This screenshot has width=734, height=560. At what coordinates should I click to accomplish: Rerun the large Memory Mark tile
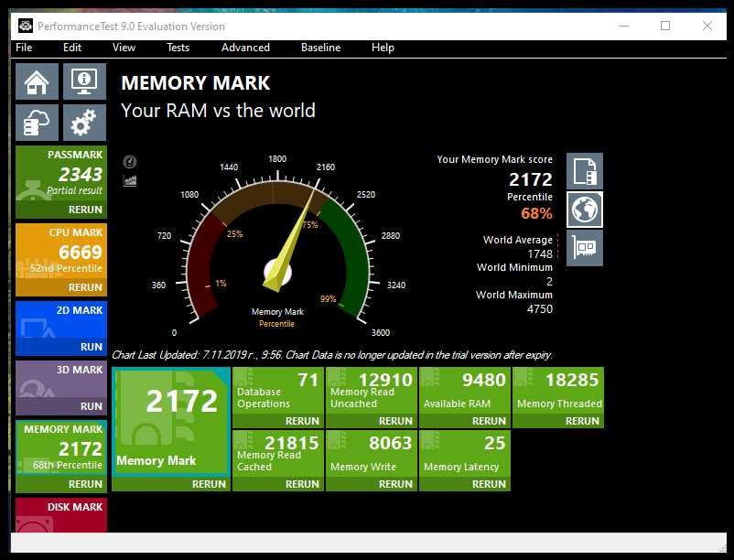tap(209, 484)
